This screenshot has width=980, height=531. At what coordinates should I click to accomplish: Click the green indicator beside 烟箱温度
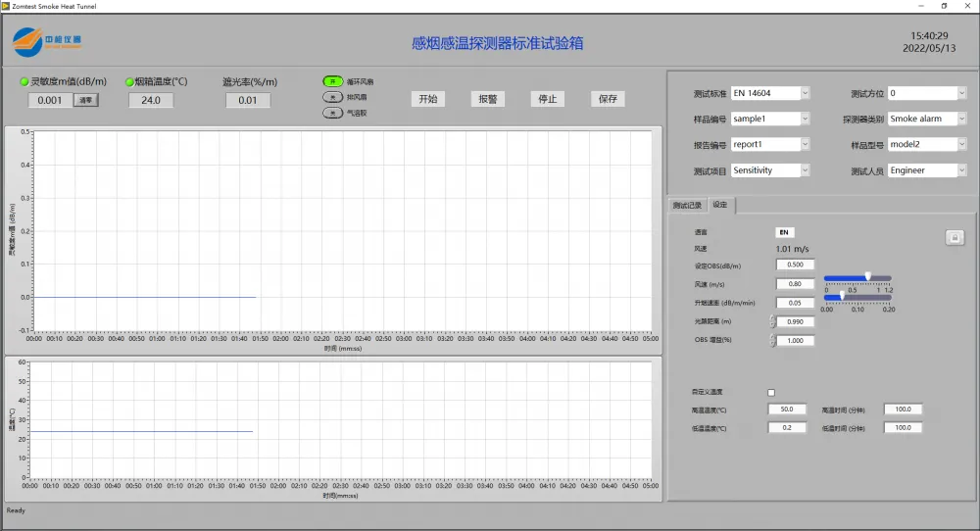[130, 82]
